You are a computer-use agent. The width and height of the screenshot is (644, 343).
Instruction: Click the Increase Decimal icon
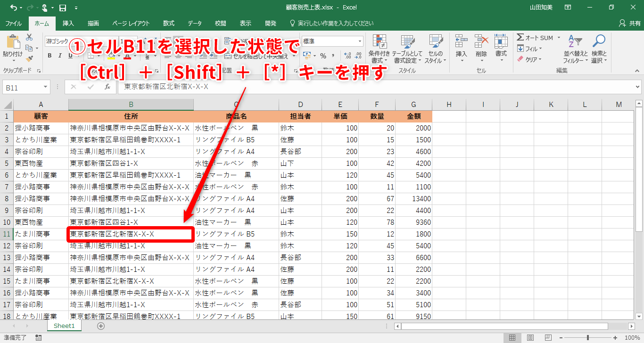(347, 56)
